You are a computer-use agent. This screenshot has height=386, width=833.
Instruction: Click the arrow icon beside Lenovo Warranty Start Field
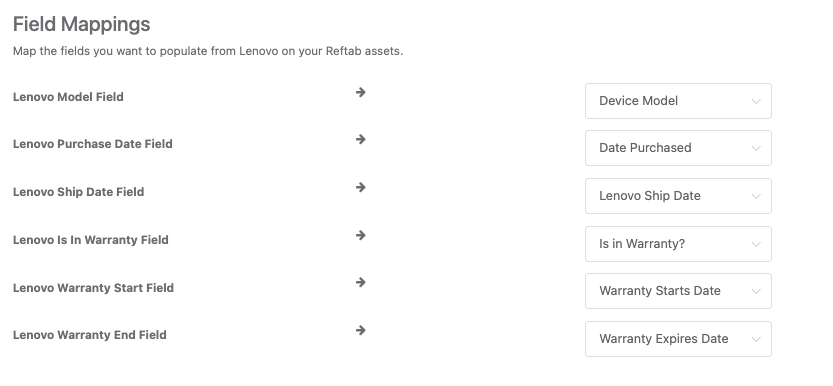click(361, 282)
